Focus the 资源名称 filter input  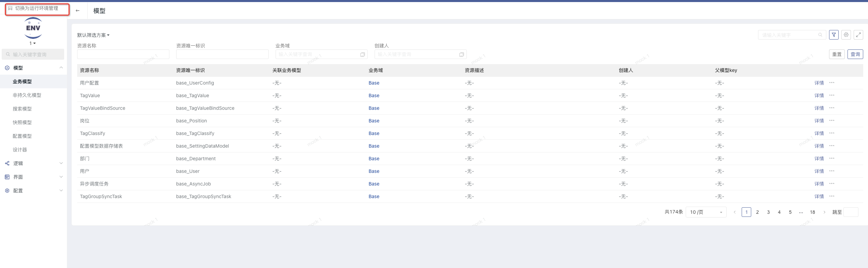(123, 55)
